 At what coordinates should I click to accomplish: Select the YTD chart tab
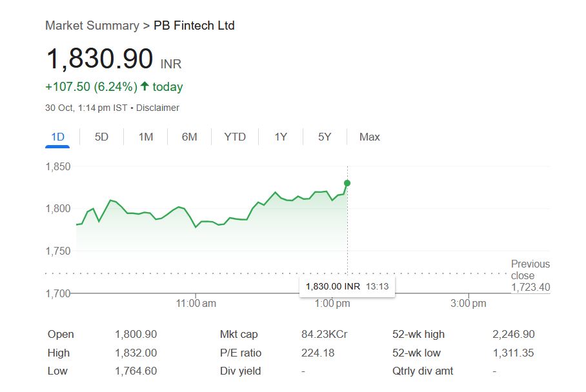pyautogui.click(x=235, y=137)
